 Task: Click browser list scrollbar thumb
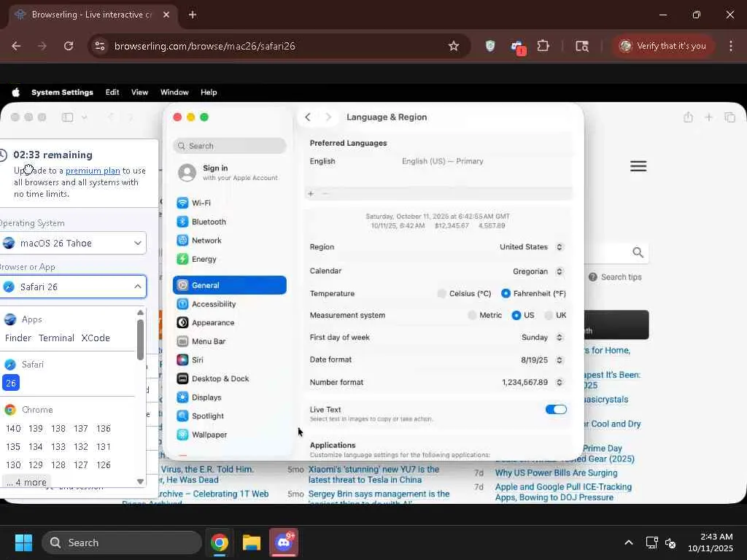point(140,340)
